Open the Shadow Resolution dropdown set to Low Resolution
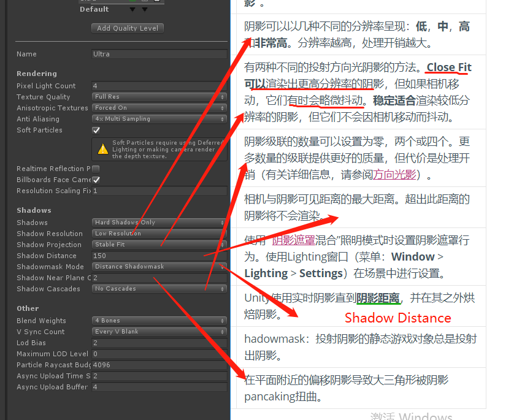Screen dimensions: 514x420 (x=159, y=233)
